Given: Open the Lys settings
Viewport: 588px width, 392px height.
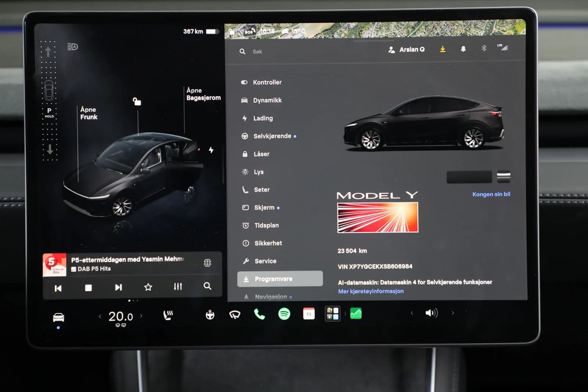Looking at the screenshot, I should (253, 172).
